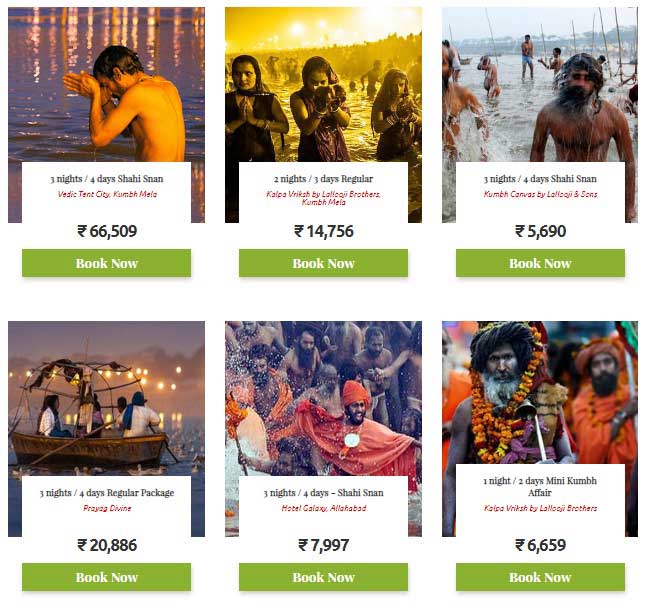Select 1 night / 2 days Mini Kumbh Affair title
645x607 pixels.
(x=540, y=487)
